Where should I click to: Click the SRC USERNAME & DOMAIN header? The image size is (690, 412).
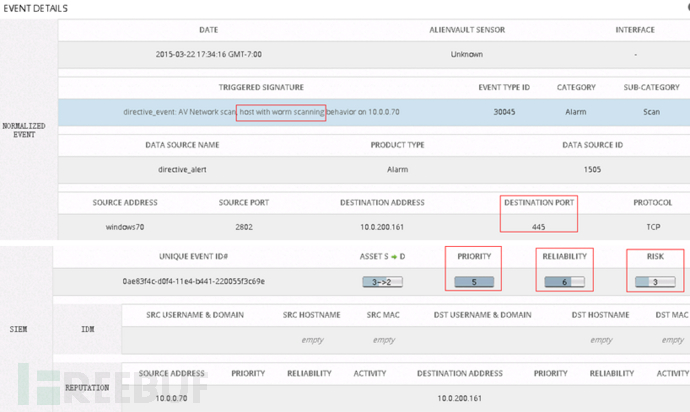tap(195, 315)
